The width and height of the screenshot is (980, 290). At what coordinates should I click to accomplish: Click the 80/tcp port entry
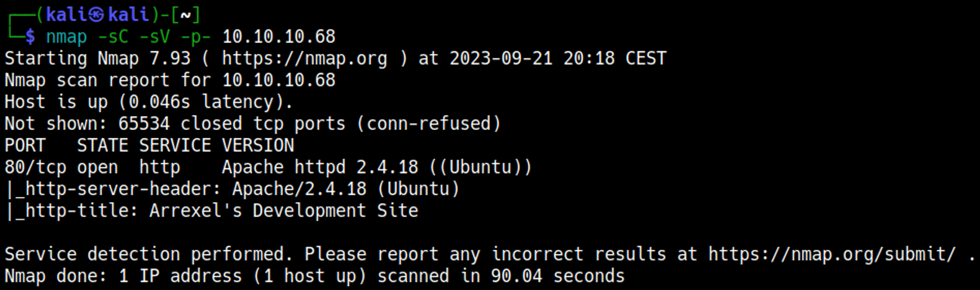[35, 167]
